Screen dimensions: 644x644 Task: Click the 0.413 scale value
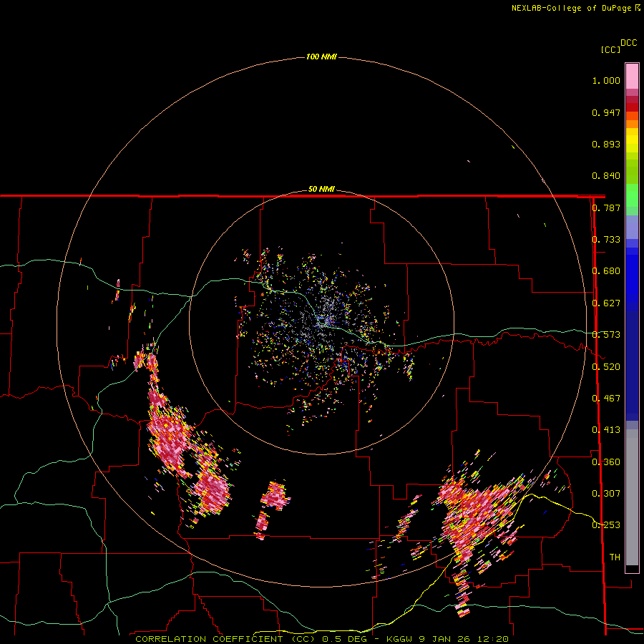pyautogui.click(x=606, y=430)
